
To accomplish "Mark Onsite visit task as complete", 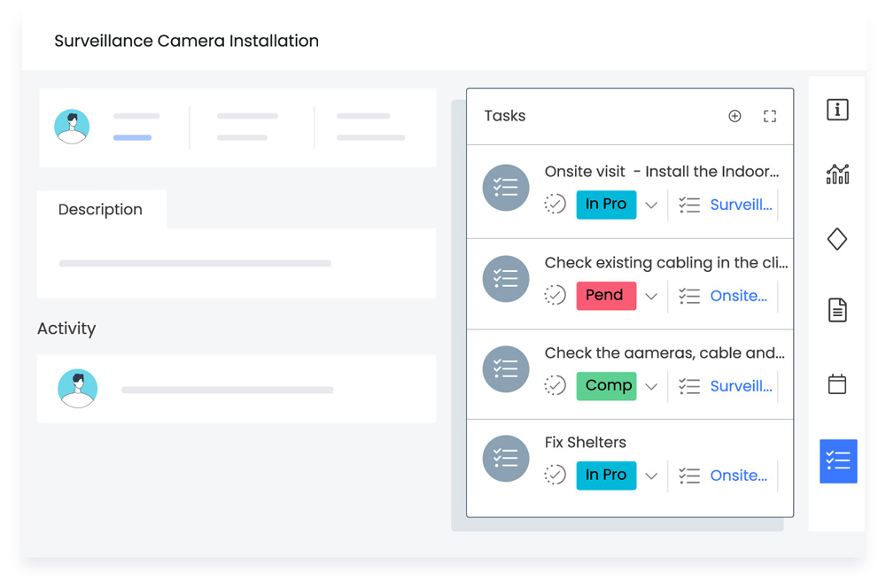I will tap(555, 205).
